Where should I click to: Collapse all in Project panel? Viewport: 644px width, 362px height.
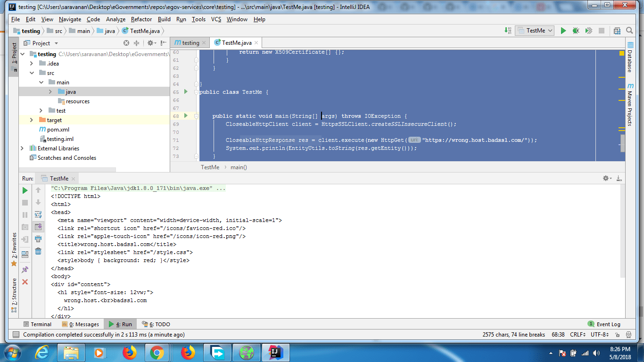[137, 43]
